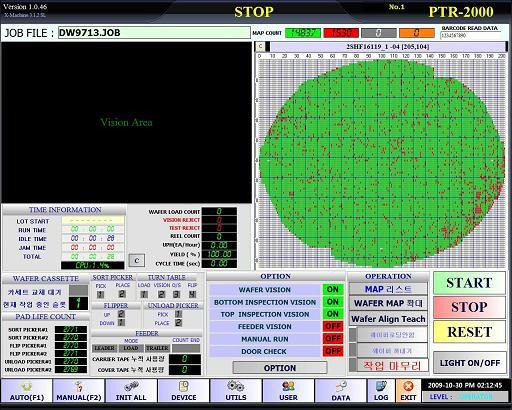
Task: Toggle WAFER VISION ON indicator
Action: coord(332,289)
